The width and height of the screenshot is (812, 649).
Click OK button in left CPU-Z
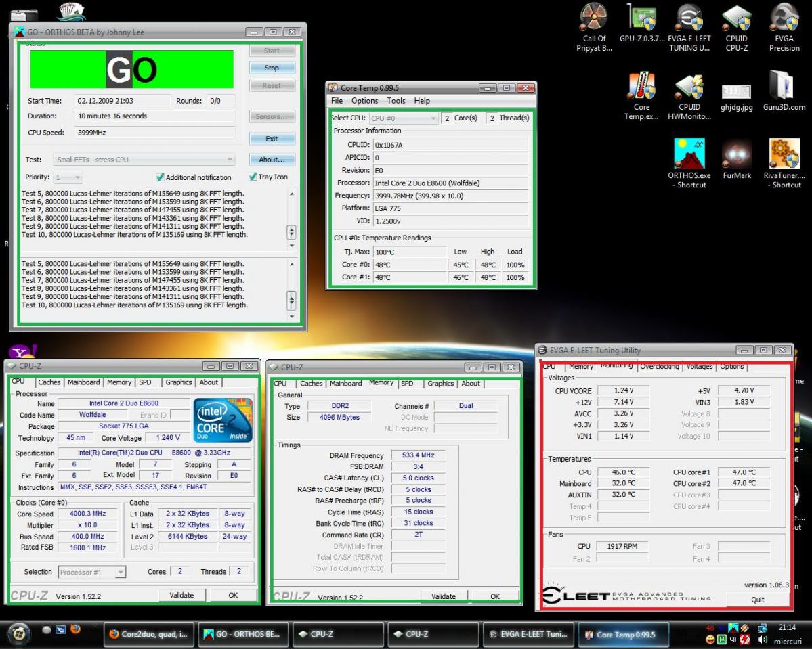click(x=233, y=595)
